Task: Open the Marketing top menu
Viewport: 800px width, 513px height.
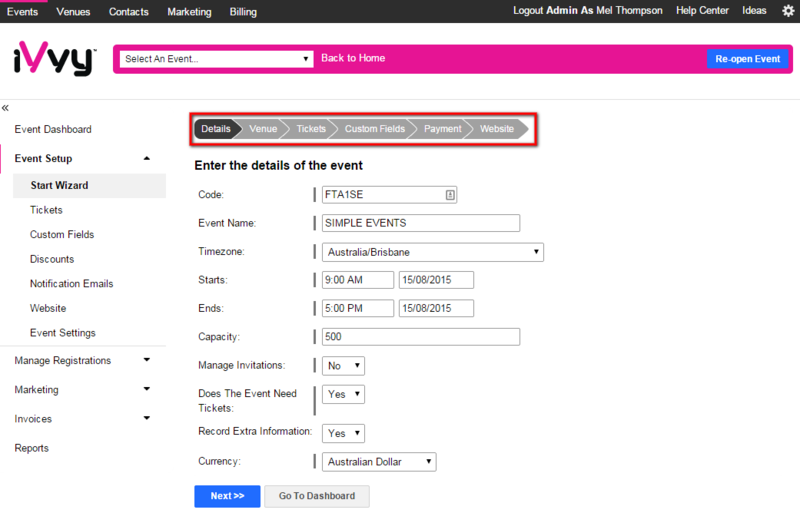Action: pyautogui.click(x=189, y=12)
